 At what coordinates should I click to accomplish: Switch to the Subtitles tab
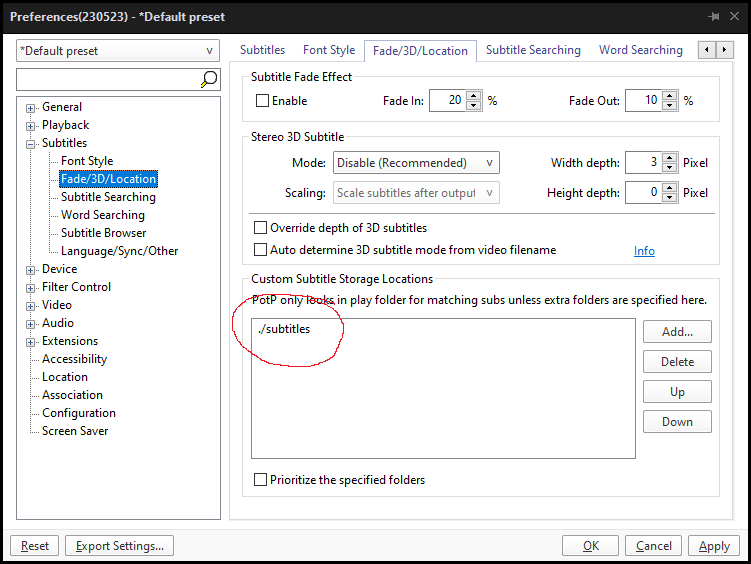coord(262,50)
